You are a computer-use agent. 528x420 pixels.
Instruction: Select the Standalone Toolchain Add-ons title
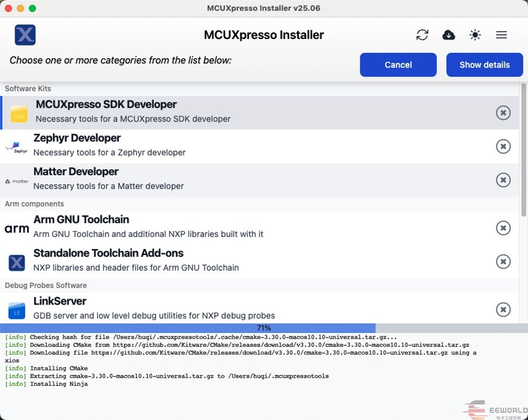(108, 254)
